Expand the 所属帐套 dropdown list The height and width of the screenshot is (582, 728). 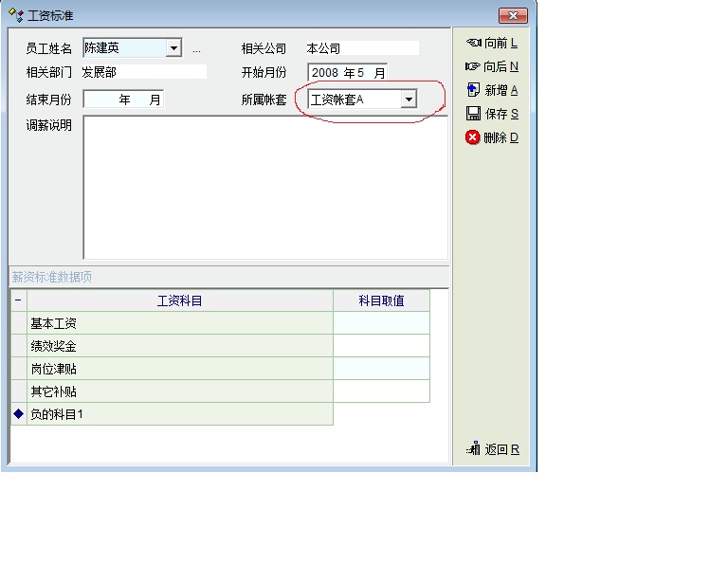click(x=408, y=100)
